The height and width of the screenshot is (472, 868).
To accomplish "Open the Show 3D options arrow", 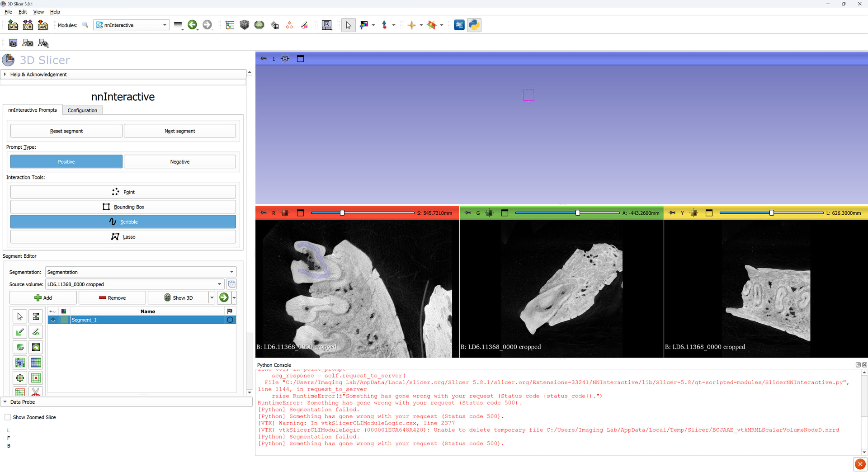I will coord(212,297).
